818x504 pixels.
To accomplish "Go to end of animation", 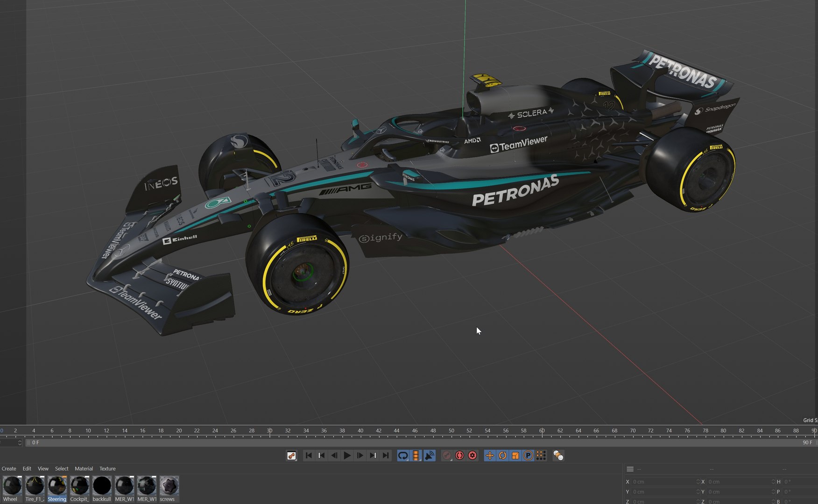I will click(386, 455).
